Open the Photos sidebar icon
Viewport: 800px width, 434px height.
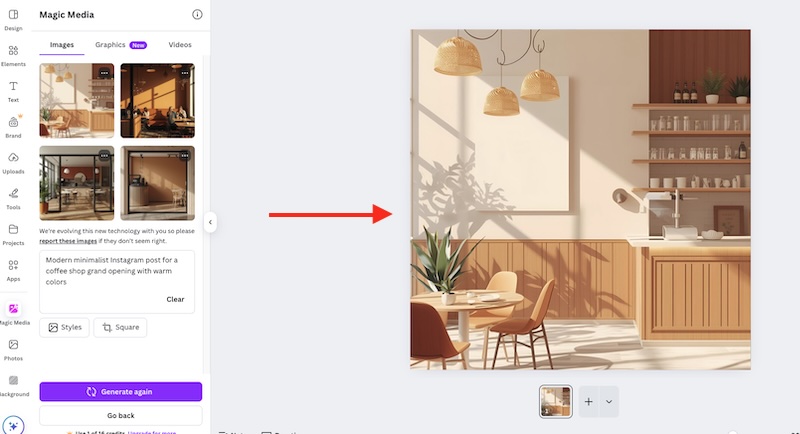(13, 345)
